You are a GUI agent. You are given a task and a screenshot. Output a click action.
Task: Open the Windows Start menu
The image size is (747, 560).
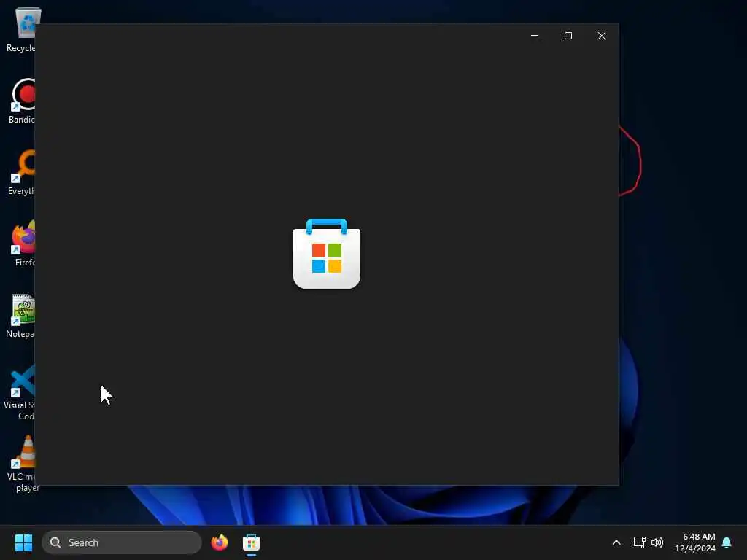pyautogui.click(x=23, y=542)
